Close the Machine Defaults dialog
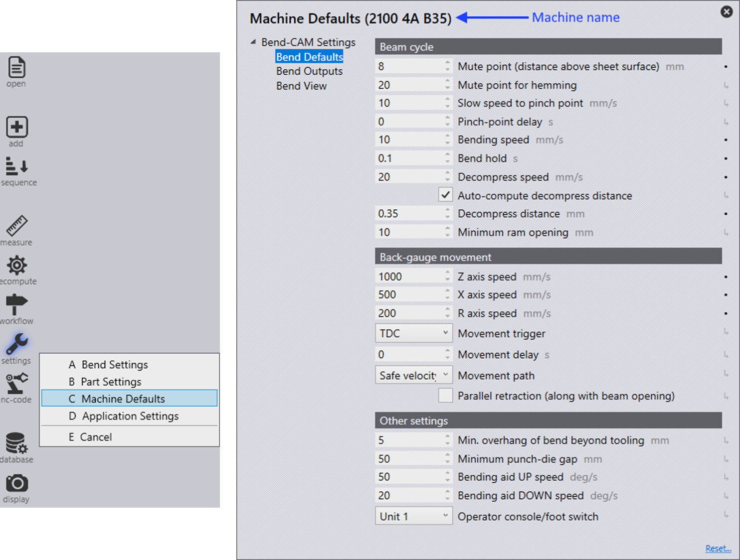740x560 pixels. 727,11
